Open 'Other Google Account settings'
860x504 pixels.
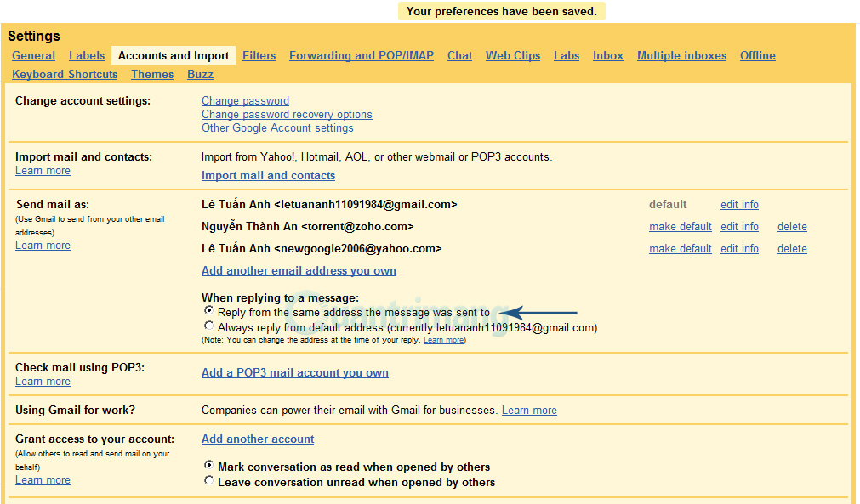276,127
